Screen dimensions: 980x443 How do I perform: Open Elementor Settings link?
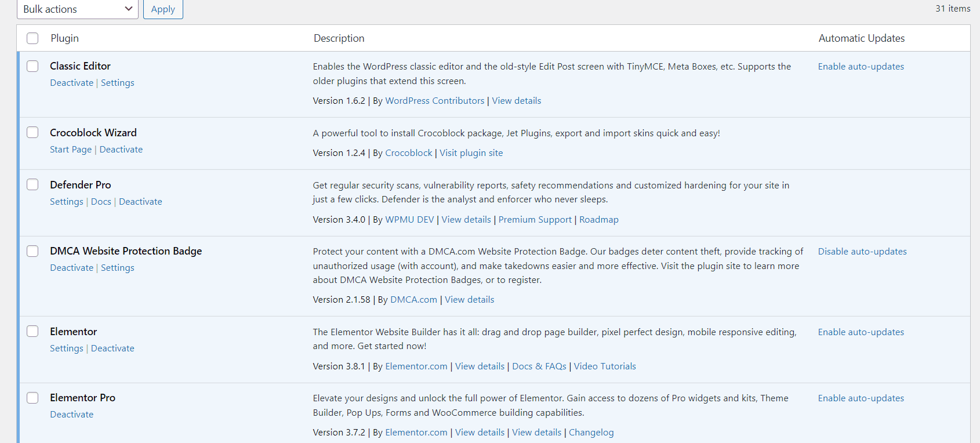67,348
